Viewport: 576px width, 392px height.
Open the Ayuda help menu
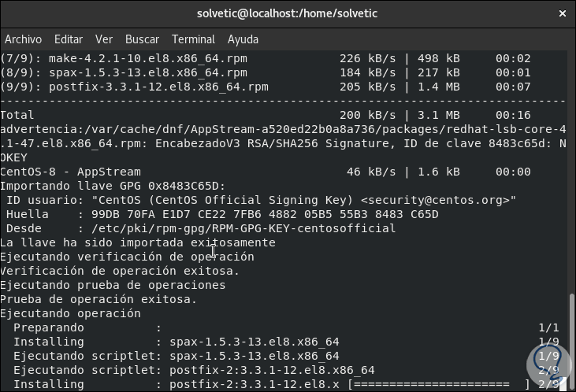click(243, 39)
